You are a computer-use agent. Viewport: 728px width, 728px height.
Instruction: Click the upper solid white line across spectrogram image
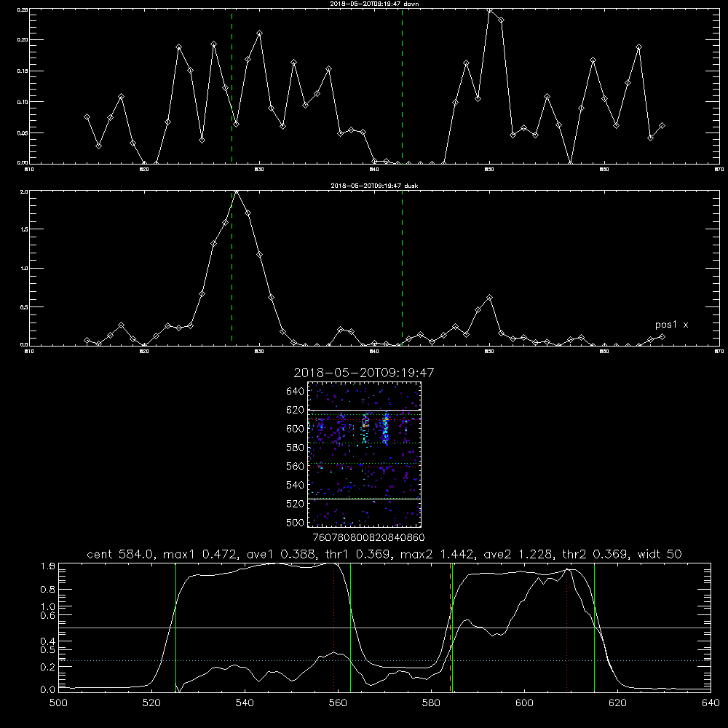point(364,410)
